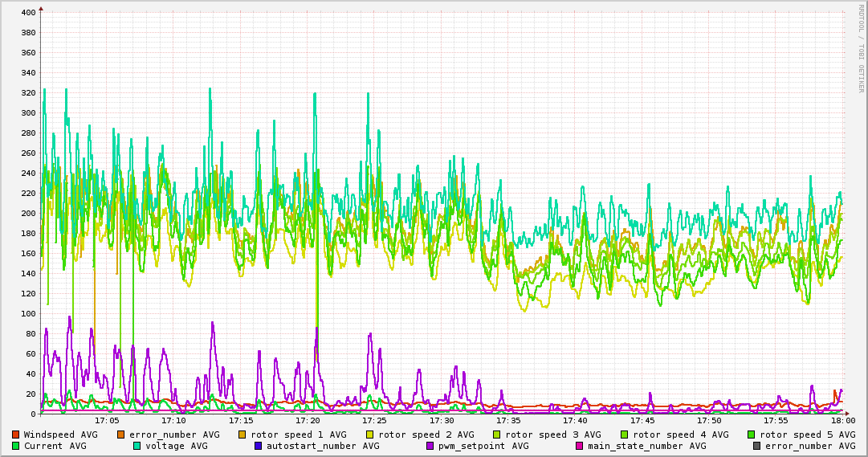Screen dimensions: 868x457
Task: Click the rotor speed 3 AVG legend swatch
Action: click(497, 435)
